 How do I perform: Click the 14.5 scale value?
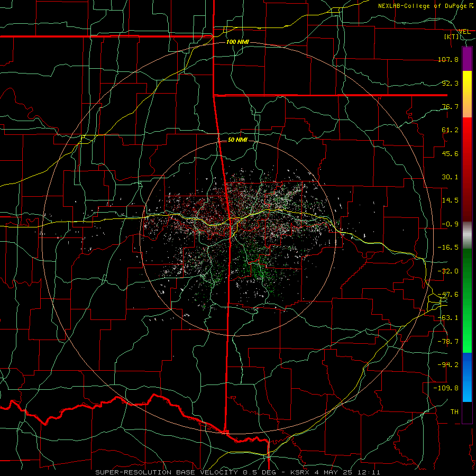click(x=450, y=200)
